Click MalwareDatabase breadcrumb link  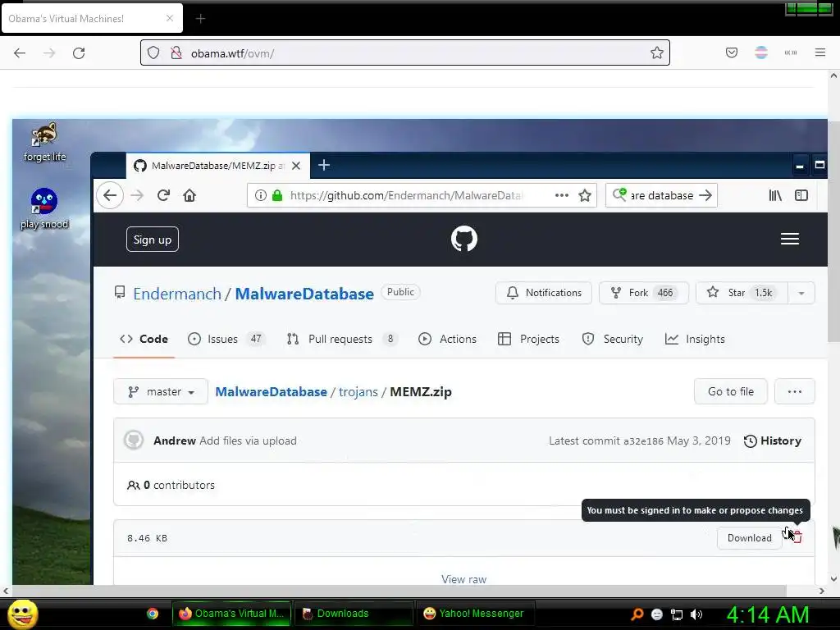click(271, 391)
